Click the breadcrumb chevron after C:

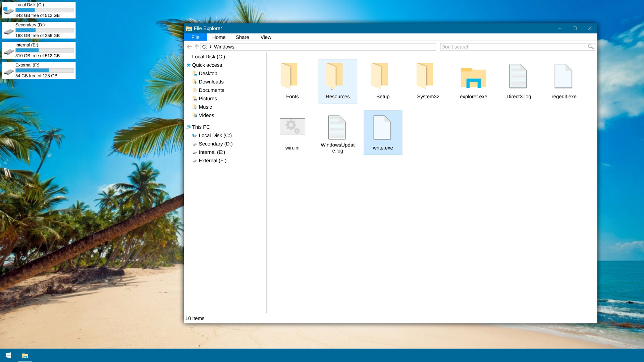point(211,47)
